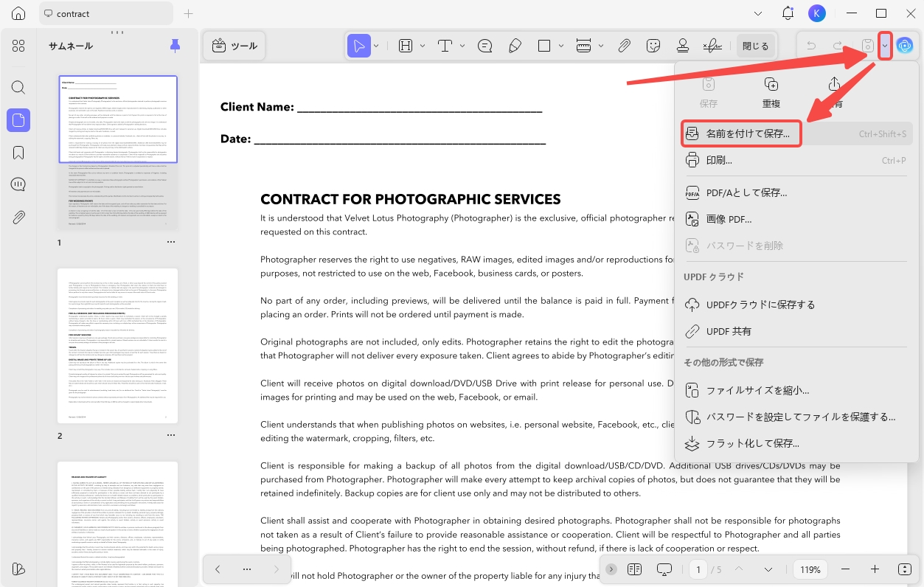Click the layers icon at sidebar bottom
Viewport: 924px width, 587px height.
(18, 569)
